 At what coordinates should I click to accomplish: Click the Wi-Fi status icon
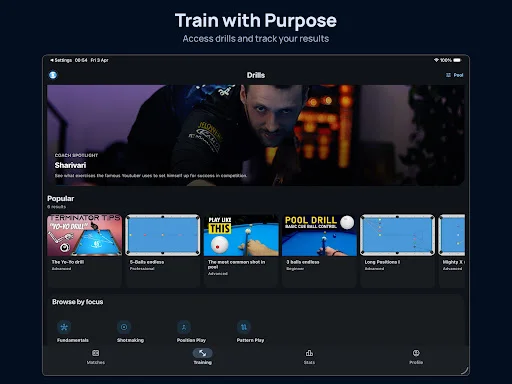(x=436, y=60)
